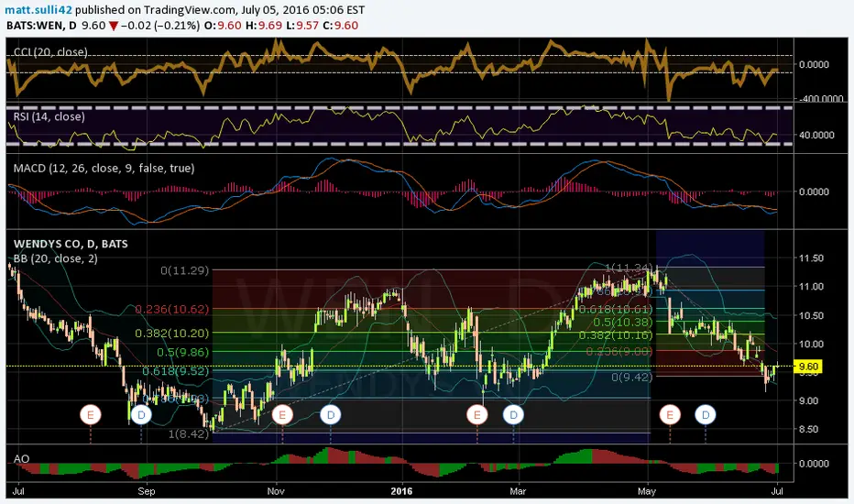
Task: Select the dividend D marker before 2016
Action: click(331, 415)
